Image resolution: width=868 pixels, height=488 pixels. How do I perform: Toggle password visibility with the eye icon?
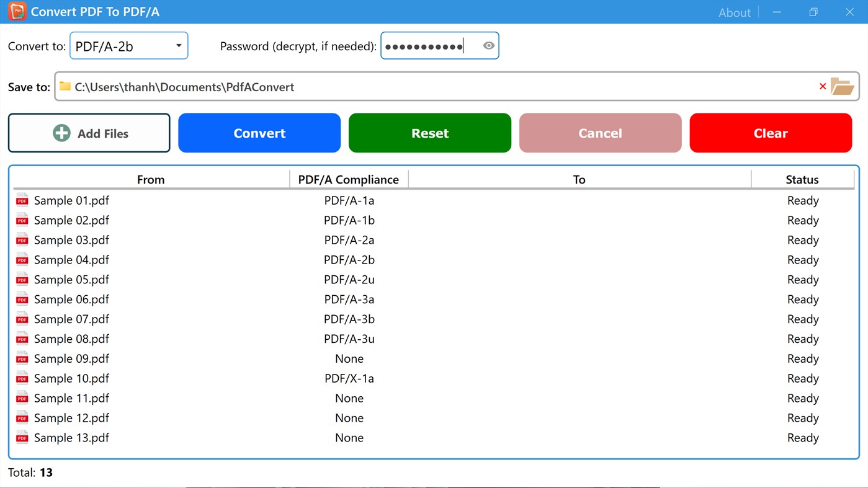(x=488, y=45)
